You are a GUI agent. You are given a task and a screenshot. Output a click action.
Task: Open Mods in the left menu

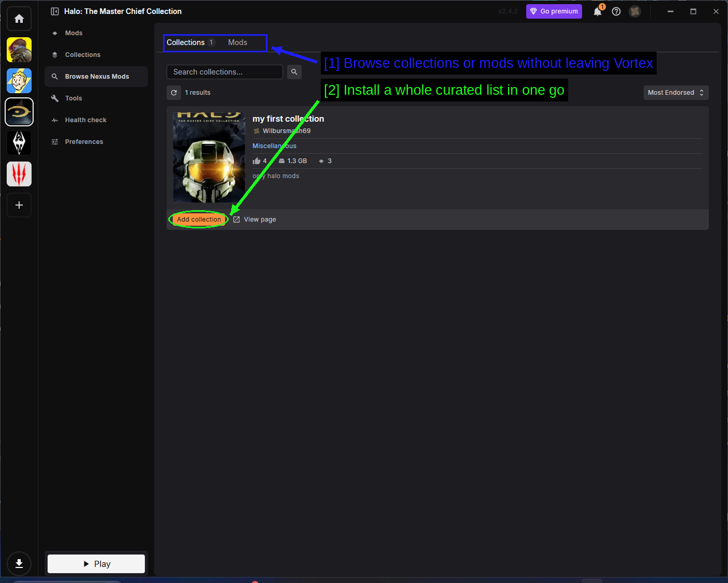click(x=96, y=33)
